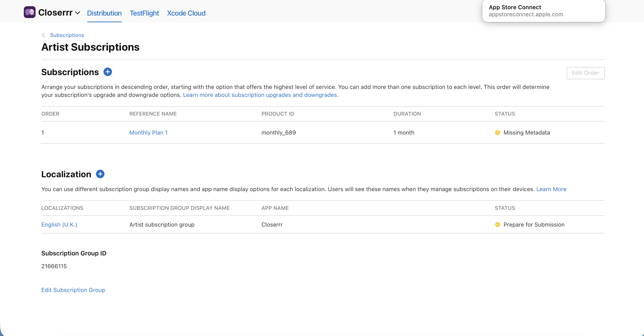Image resolution: width=644 pixels, height=336 pixels.
Task: Open the Monthly Plan 1 subscription
Action: point(148,133)
